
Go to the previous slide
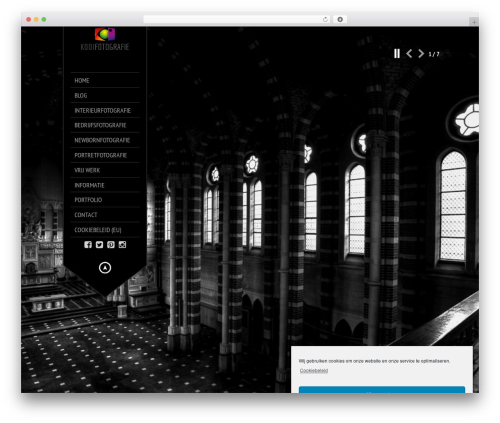pos(409,54)
